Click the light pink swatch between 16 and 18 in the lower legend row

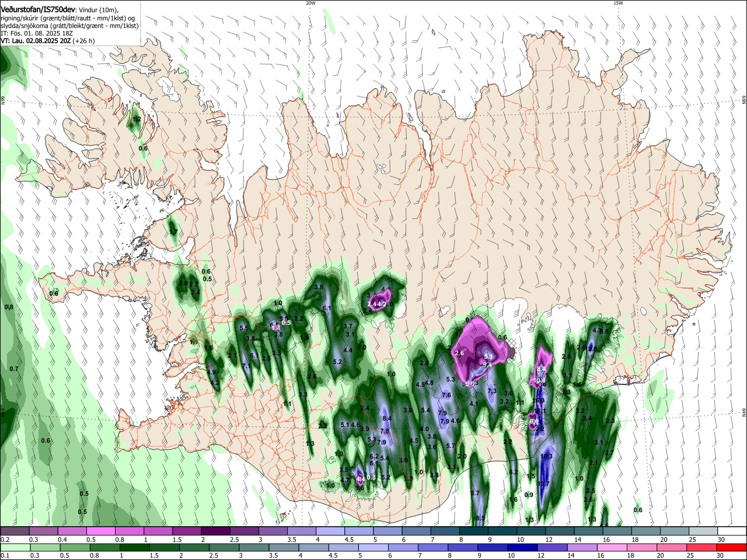[x=612, y=547]
